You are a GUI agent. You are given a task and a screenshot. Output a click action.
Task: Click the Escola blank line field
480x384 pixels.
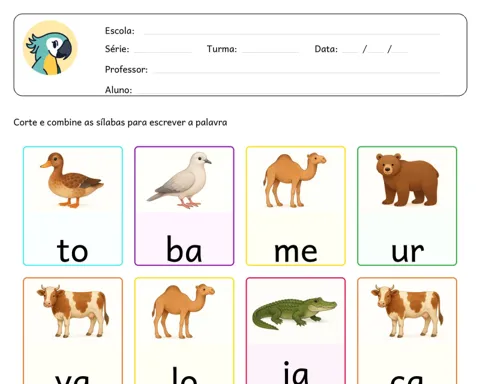point(292,32)
